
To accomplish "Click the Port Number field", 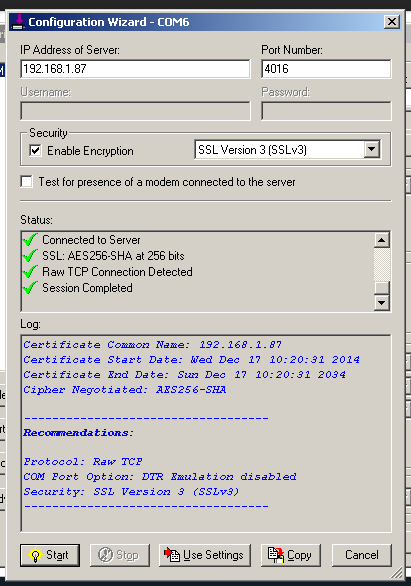I will [327, 69].
